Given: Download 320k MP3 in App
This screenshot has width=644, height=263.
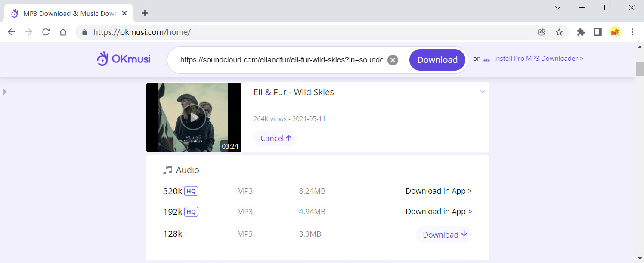Looking at the screenshot, I should pyautogui.click(x=439, y=191).
